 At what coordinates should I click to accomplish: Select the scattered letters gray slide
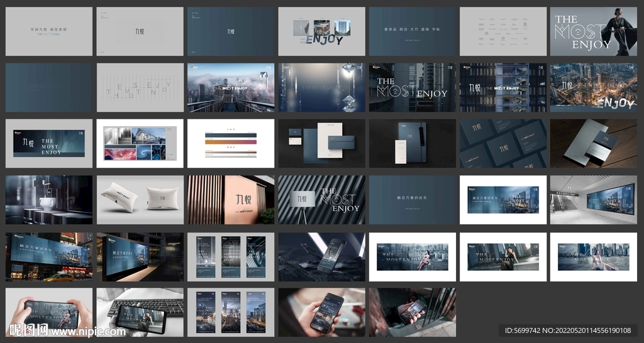[140, 87]
